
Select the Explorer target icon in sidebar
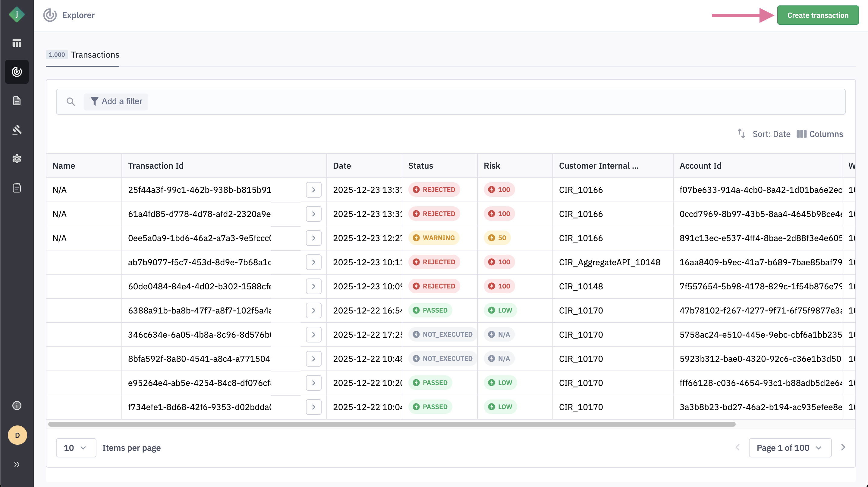click(17, 72)
